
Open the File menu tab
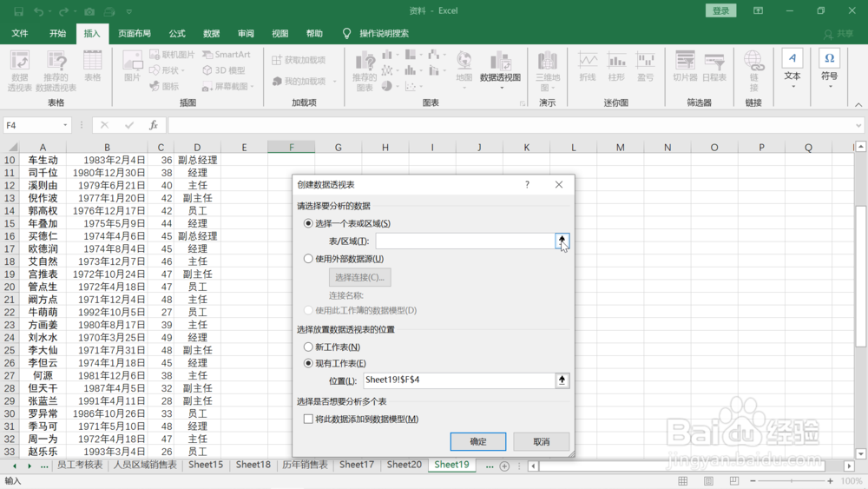click(20, 33)
